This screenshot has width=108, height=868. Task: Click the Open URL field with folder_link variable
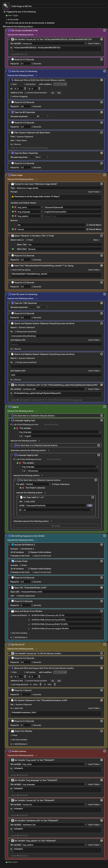[x=61, y=592]
